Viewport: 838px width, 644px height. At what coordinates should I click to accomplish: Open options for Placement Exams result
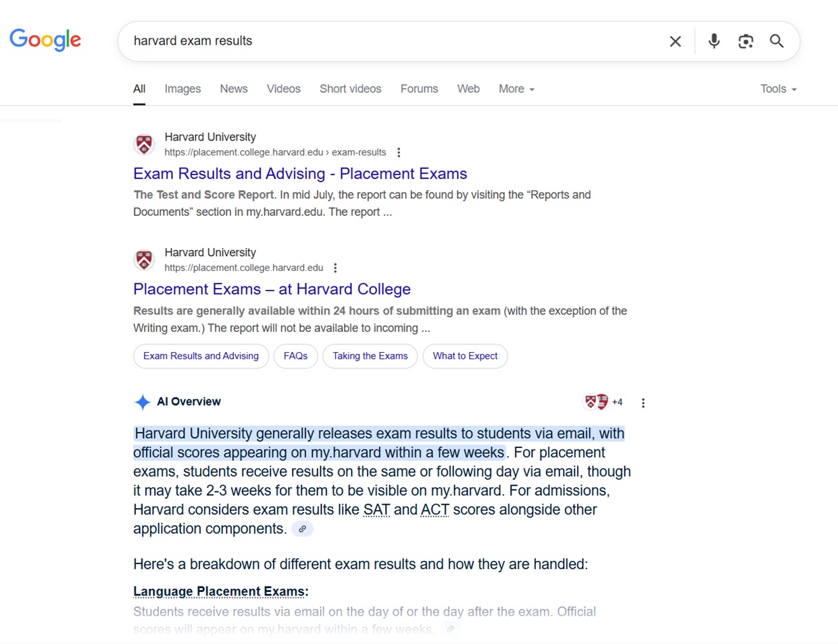click(x=335, y=268)
